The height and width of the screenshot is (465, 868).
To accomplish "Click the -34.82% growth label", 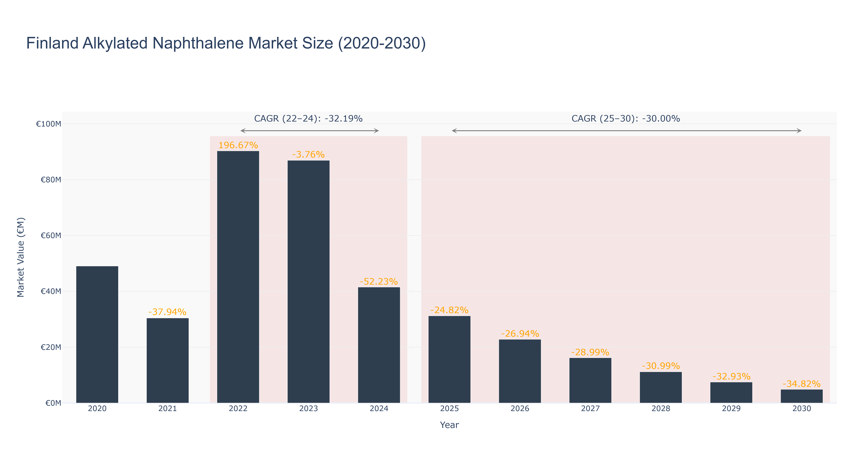I will click(801, 384).
